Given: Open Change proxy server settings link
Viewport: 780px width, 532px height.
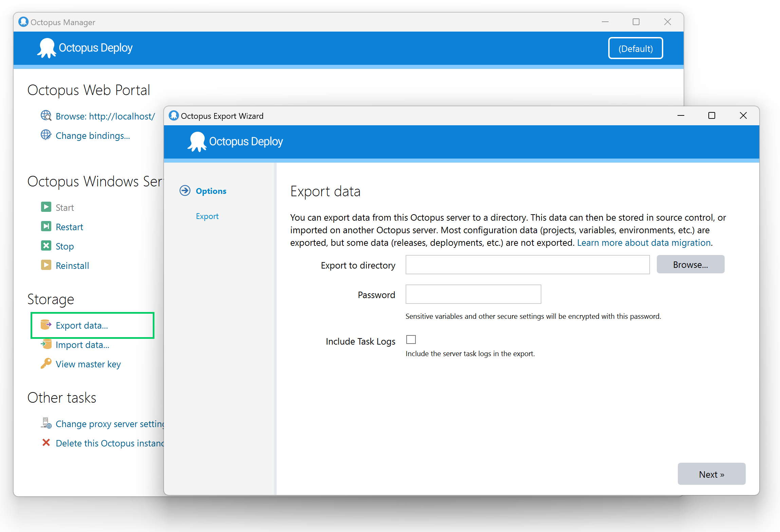Looking at the screenshot, I should (x=110, y=424).
